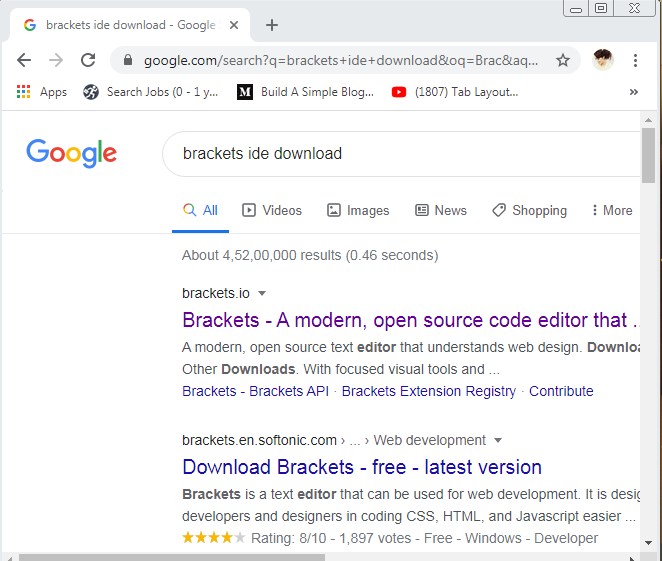The image size is (662, 561).
Task: Select the All results tab
Action: click(200, 210)
